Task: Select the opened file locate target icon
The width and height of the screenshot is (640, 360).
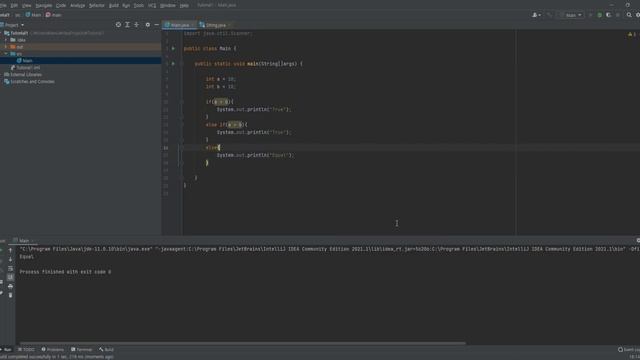Action: [118, 25]
